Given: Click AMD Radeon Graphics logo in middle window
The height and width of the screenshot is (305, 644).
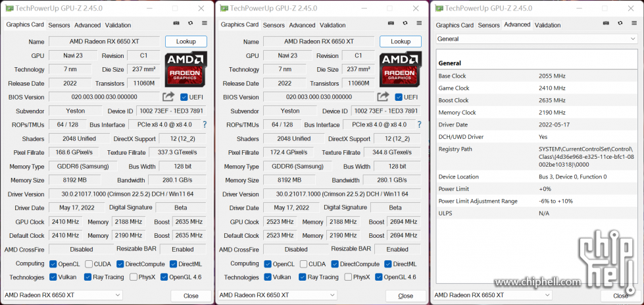Looking at the screenshot, I should (x=401, y=69).
